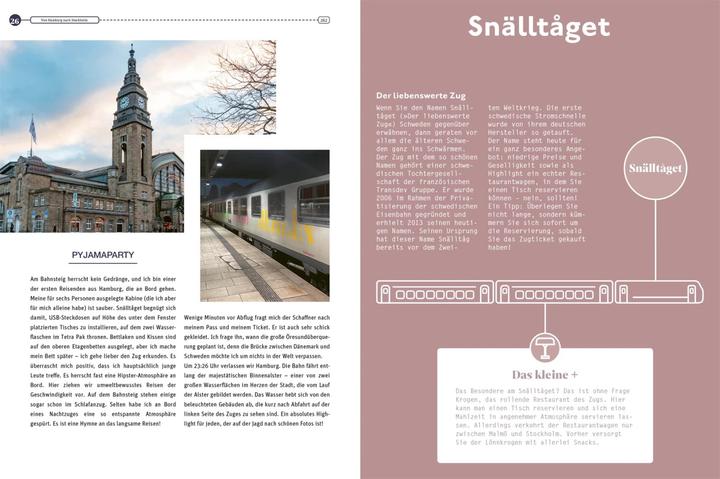Click the end carriage linked to the Snälltåget badge
This screenshot has width=720, height=479.
pyautogui.click(x=659, y=292)
